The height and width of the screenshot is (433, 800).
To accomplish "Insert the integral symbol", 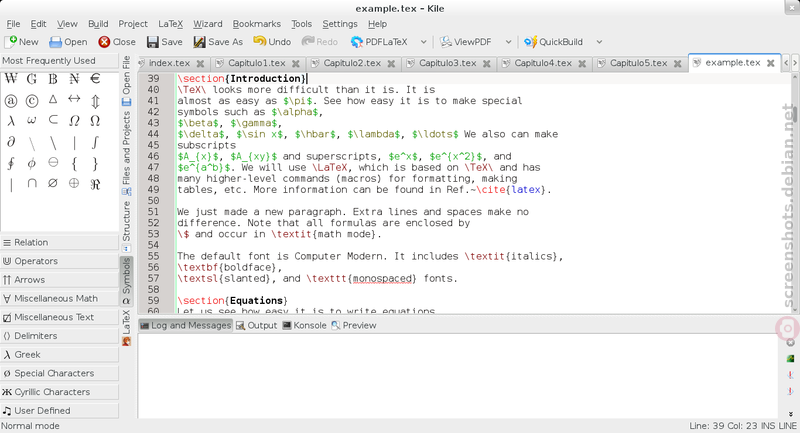I will pos(95,142).
